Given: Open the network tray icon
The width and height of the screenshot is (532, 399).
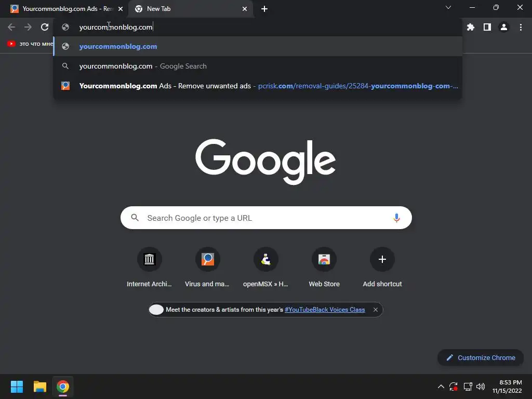Looking at the screenshot, I should [468, 387].
